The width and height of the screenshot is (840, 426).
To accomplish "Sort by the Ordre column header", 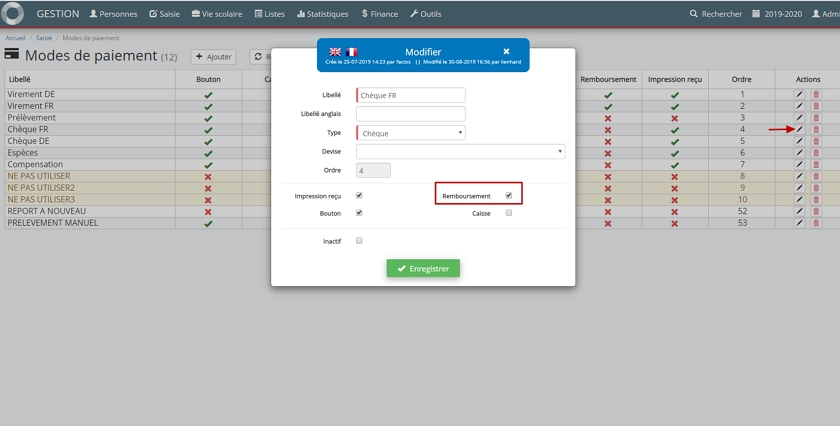I will (741, 79).
